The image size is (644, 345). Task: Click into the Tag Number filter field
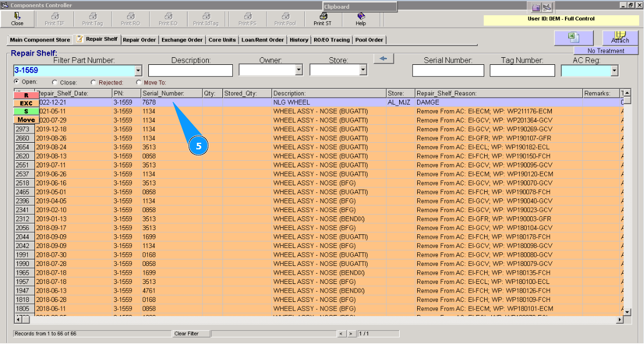[x=522, y=71]
